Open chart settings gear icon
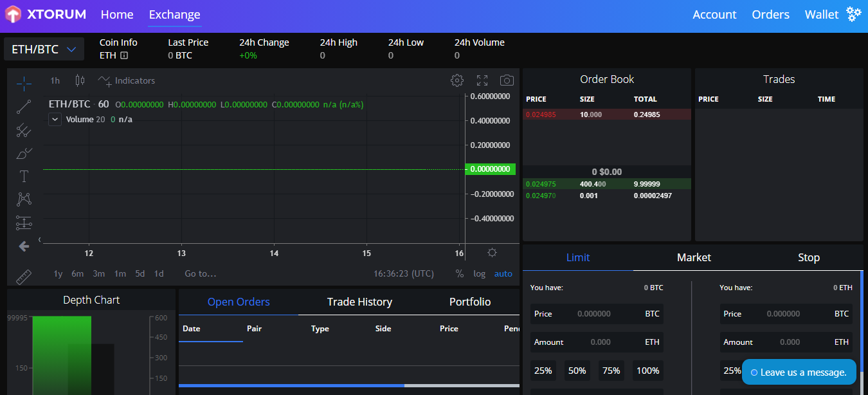Viewport: 868px width, 395px height. 457,80
